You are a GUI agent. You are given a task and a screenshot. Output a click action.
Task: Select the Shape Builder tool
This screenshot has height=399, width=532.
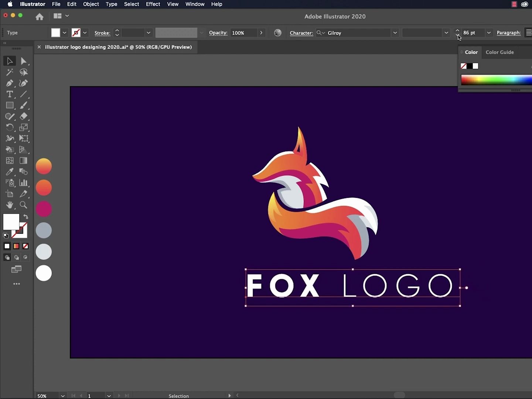tap(10, 150)
